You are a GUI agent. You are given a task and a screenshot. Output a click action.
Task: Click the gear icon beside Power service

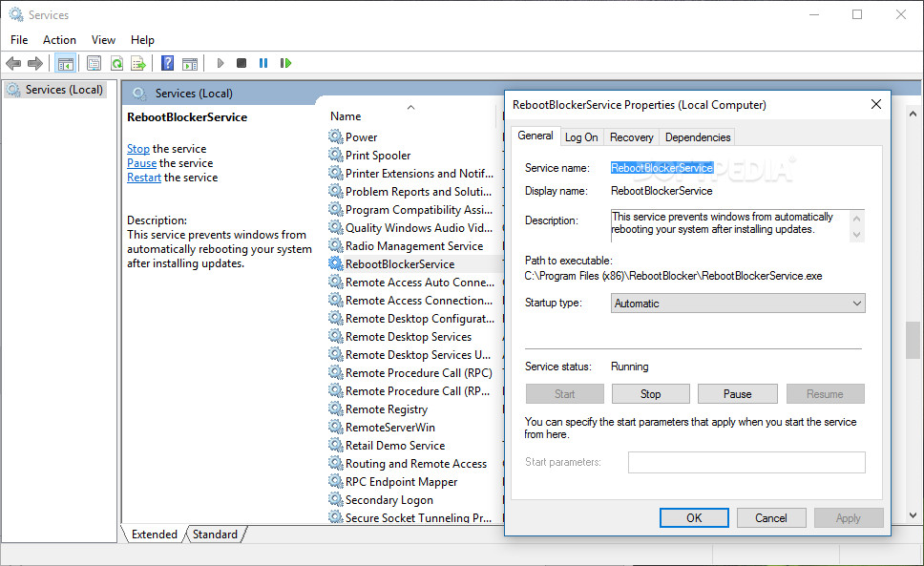click(336, 136)
